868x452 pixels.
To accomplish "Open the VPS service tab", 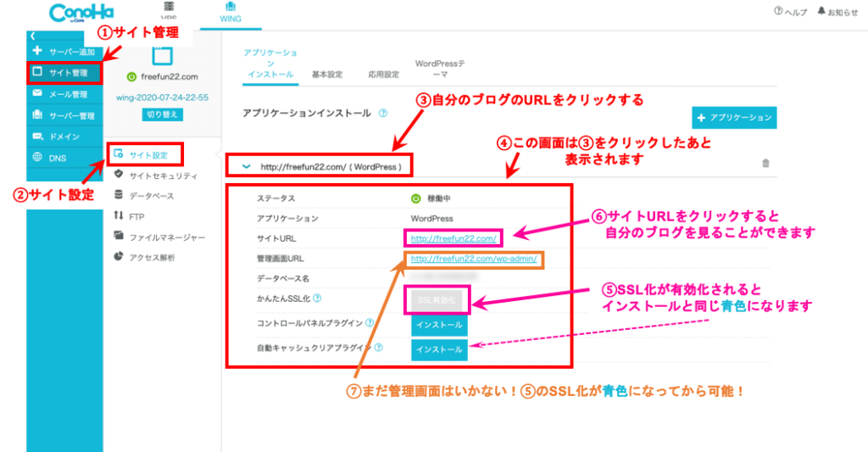I will click(x=169, y=11).
